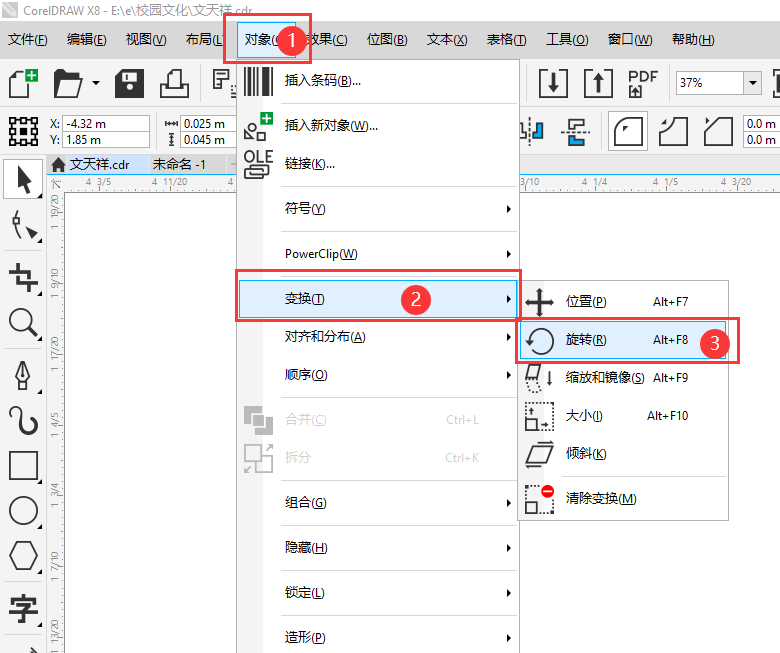Click the Open folder icon
The width and height of the screenshot is (780, 653).
tap(68, 83)
